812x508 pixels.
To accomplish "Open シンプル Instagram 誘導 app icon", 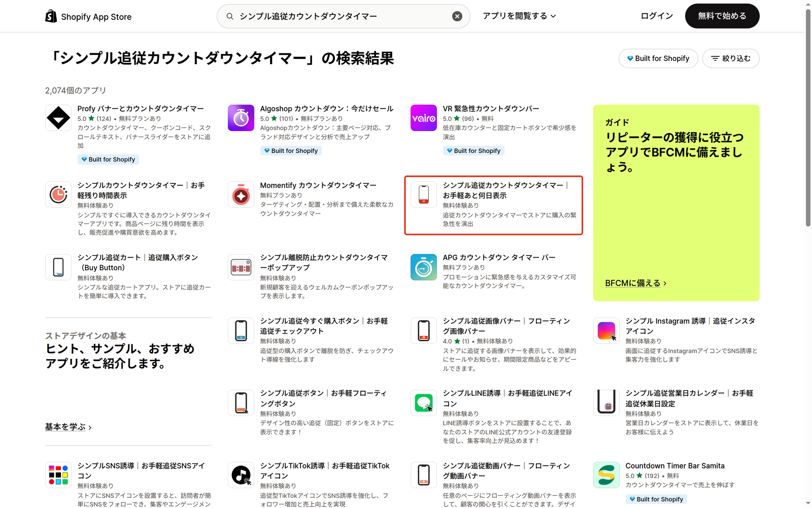I will coord(606,331).
